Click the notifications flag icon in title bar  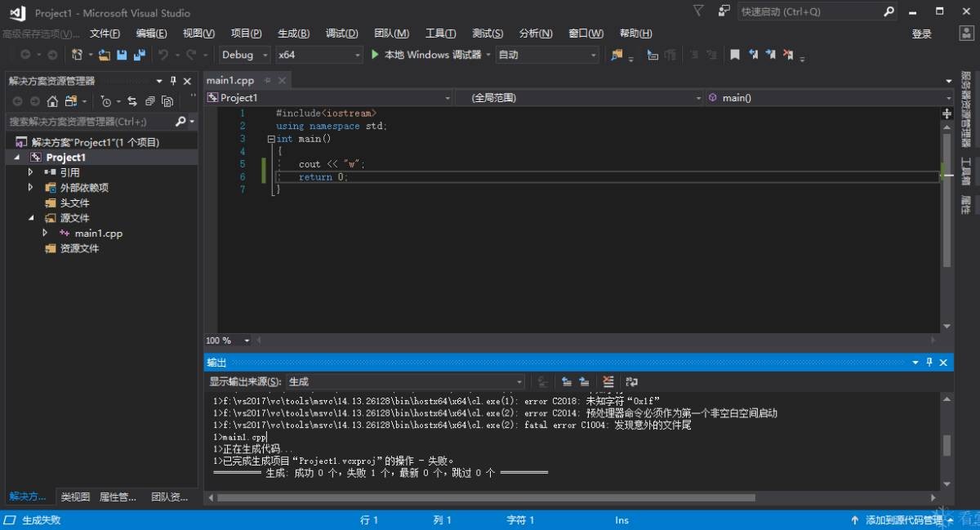pos(697,11)
